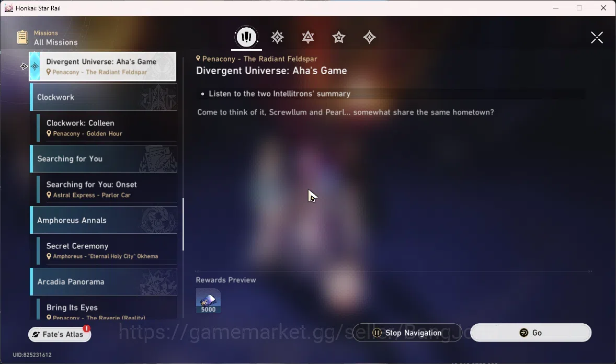Viewport: 616px width, 364px height.
Task: Select the All Missions filter tab icon
Action: (246, 37)
